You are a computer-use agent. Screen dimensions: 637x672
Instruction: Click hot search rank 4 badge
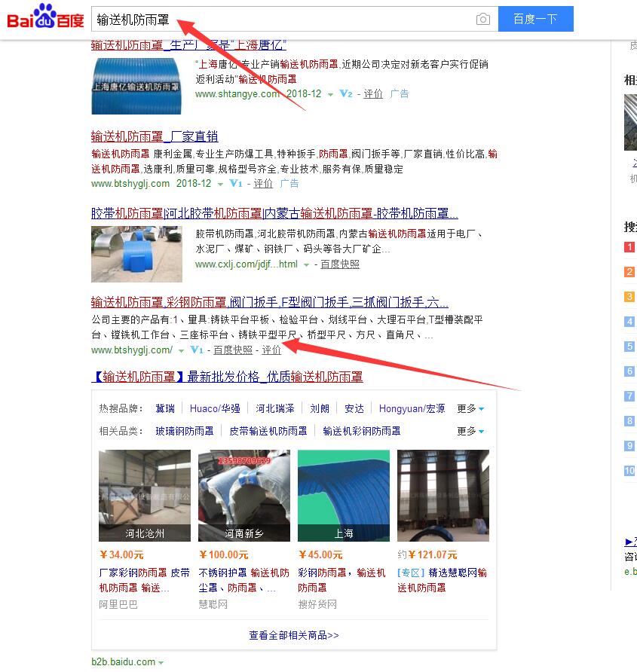(x=629, y=322)
